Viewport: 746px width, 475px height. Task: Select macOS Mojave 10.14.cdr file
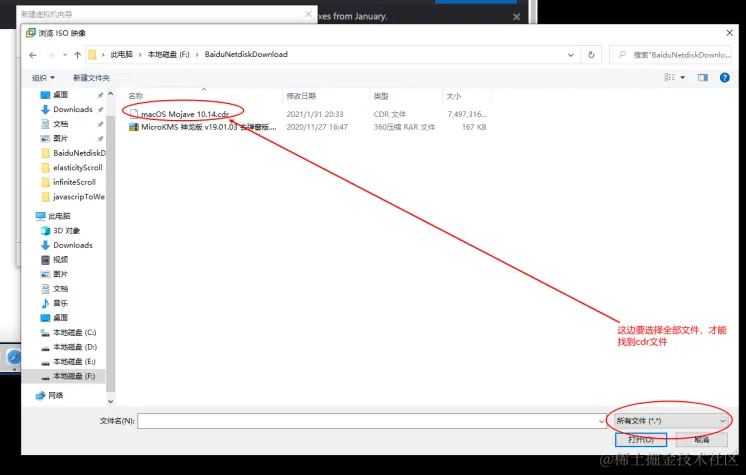pyautogui.click(x=185, y=114)
